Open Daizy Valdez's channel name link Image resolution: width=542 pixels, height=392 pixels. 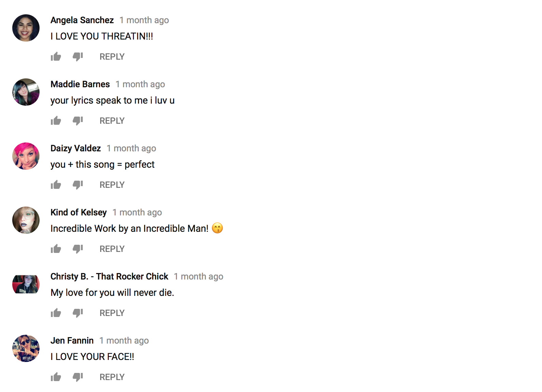pyautogui.click(x=76, y=148)
